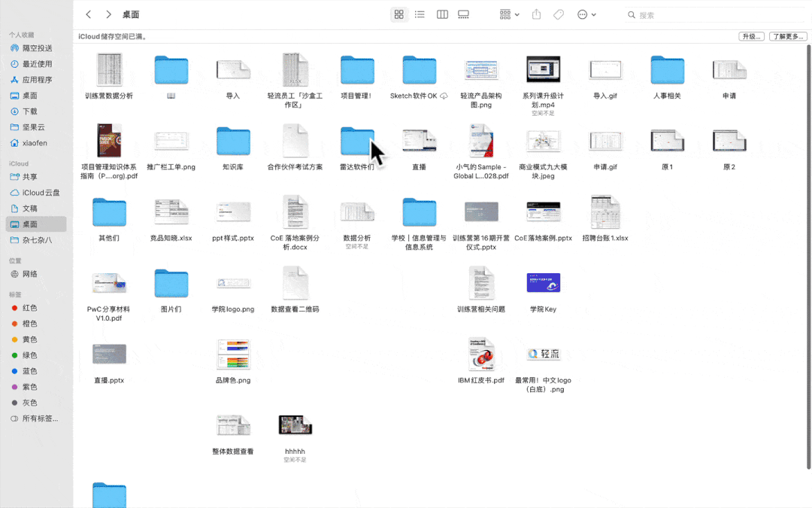This screenshot has width=812, height=508.
Task: Switch to column view
Action: [x=442, y=14]
